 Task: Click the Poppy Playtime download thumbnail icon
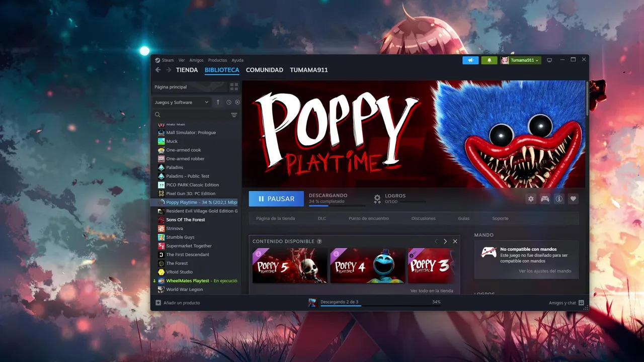coord(312,302)
